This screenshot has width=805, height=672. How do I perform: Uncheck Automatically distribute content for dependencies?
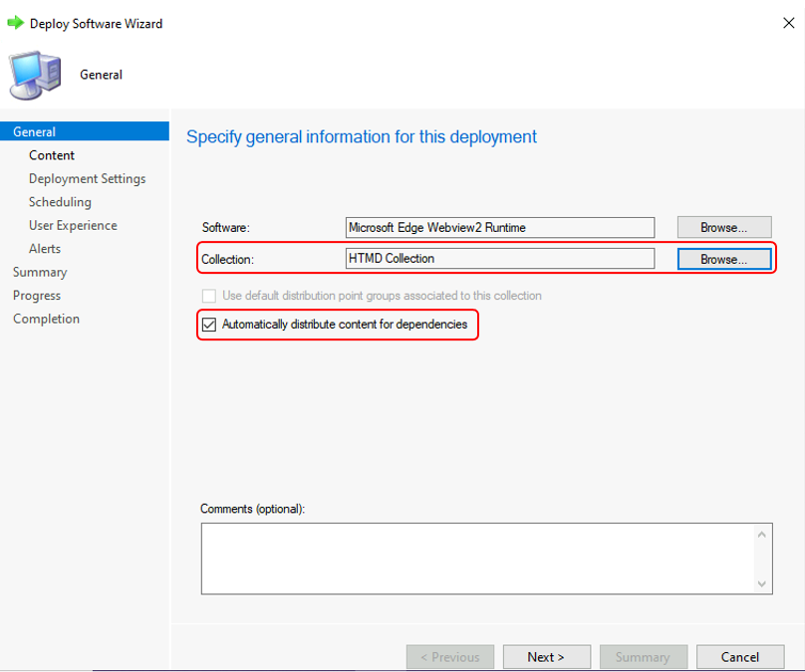(209, 325)
